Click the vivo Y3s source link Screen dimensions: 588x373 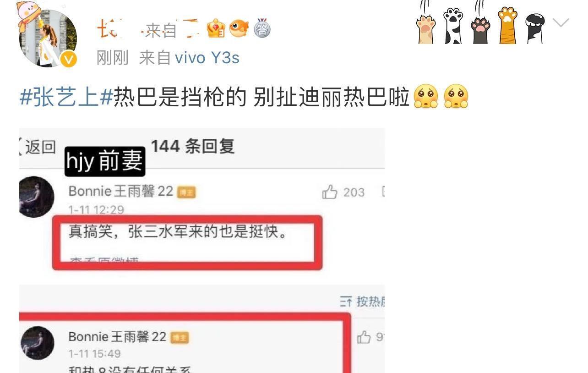pyautogui.click(x=207, y=58)
